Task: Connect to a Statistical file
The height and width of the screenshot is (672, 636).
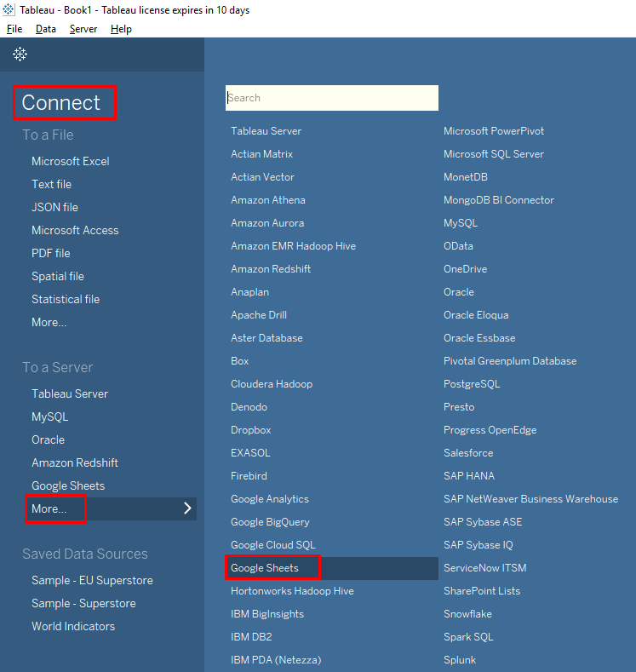Action: point(66,299)
